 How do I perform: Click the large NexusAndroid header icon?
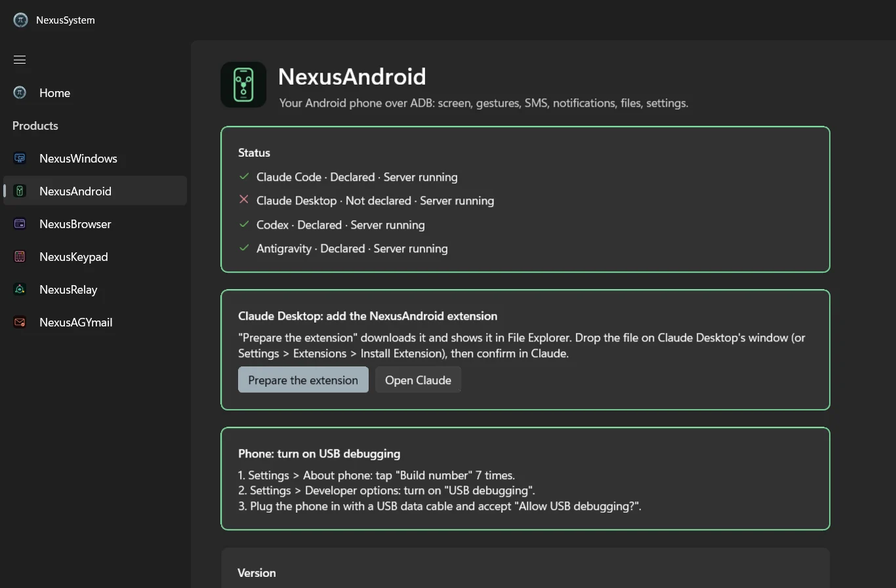[243, 85]
